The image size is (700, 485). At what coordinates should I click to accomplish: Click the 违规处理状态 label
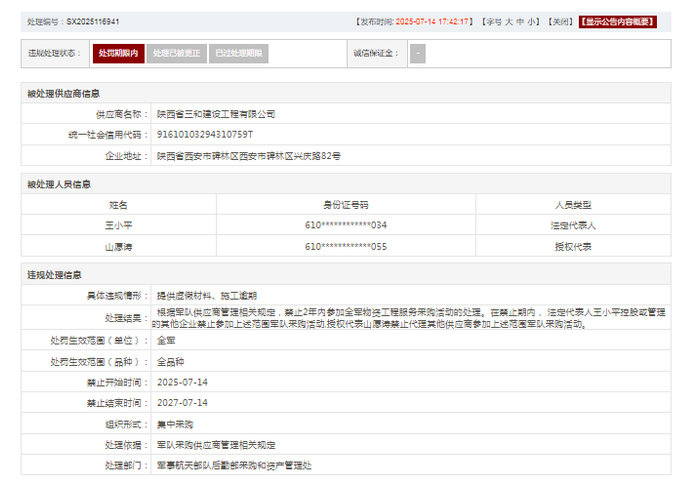pos(54,54)
